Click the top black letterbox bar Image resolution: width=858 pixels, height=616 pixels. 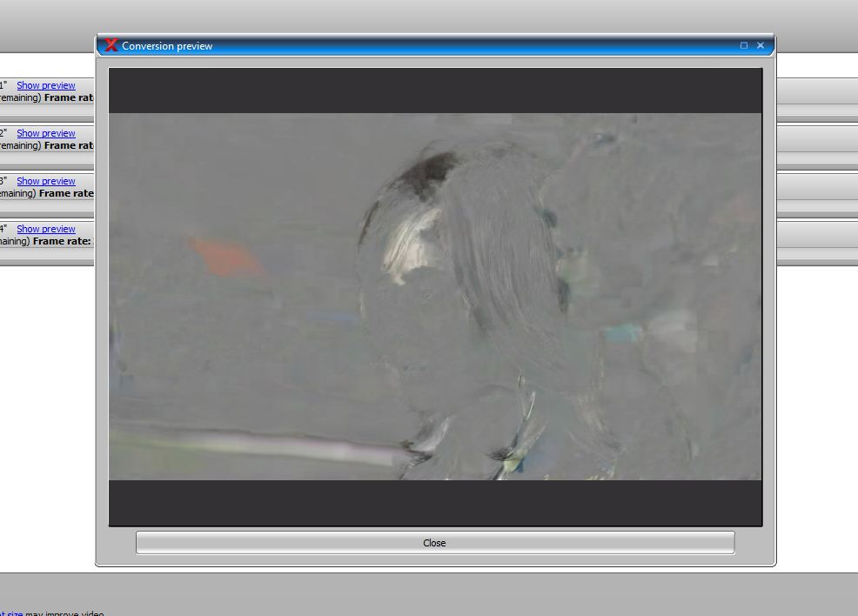[x=435, y=90]
